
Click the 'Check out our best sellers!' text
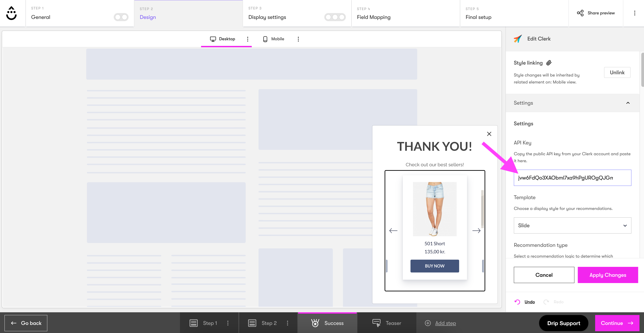435,165
